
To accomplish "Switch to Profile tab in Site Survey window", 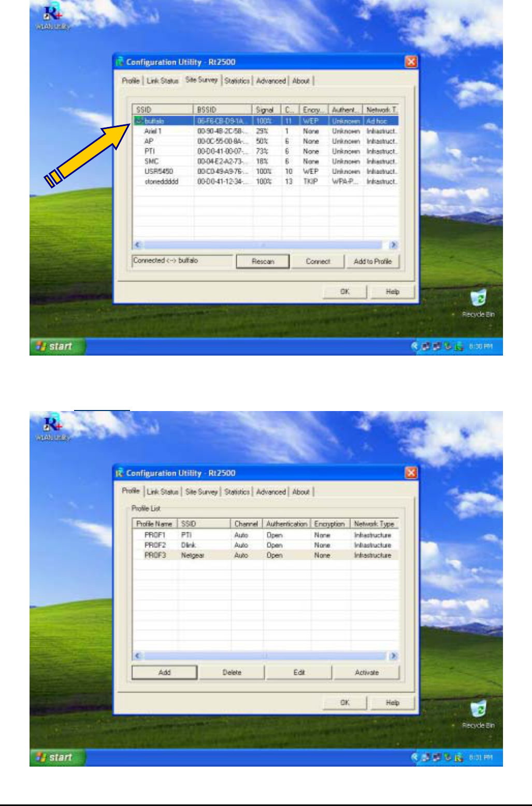I will coord(131,81).
